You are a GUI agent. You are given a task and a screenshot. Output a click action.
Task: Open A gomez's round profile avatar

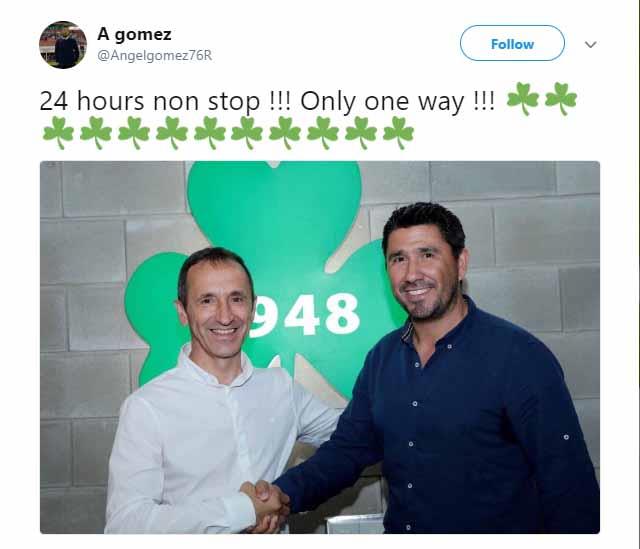tap(63, 45)
